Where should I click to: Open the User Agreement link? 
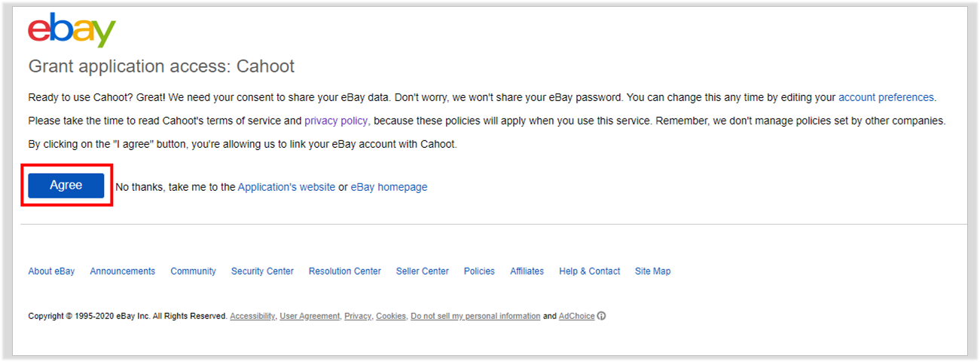[310, 317]
